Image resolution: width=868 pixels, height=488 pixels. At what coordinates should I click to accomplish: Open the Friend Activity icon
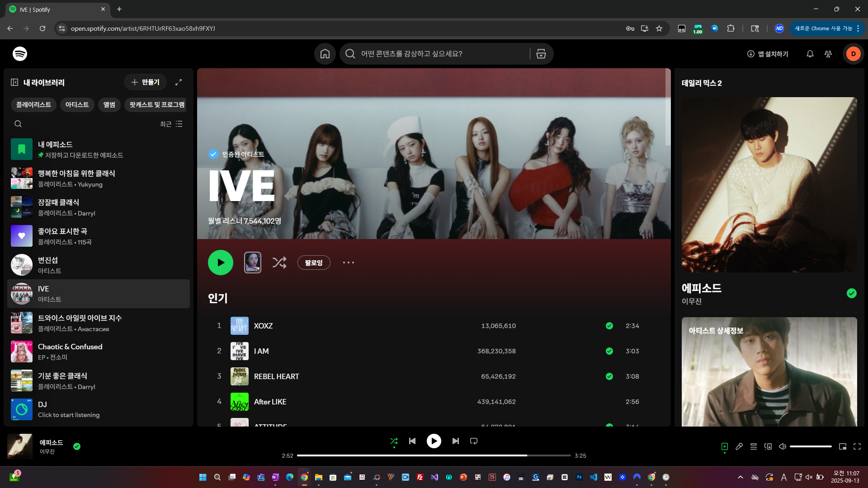pos(828,54)
